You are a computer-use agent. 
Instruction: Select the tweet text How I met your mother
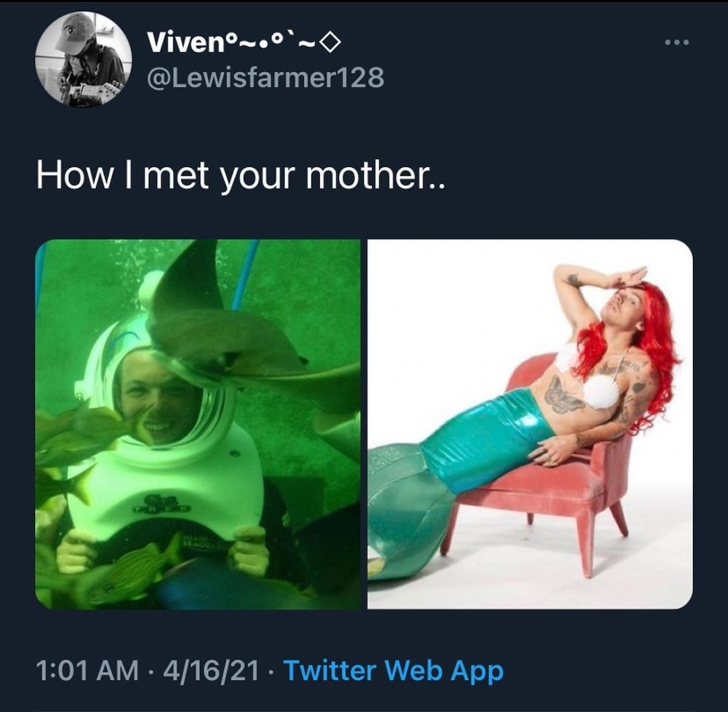click(241, 177)
